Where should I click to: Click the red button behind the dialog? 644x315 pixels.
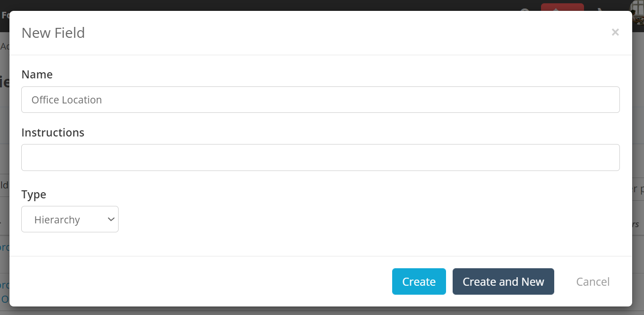[562, 7]
